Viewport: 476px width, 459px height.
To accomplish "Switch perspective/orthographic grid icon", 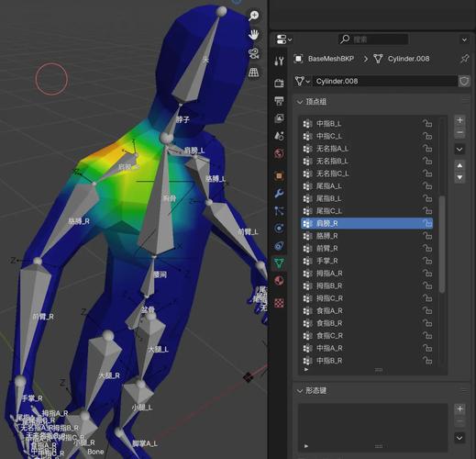I will coord(254,73).
